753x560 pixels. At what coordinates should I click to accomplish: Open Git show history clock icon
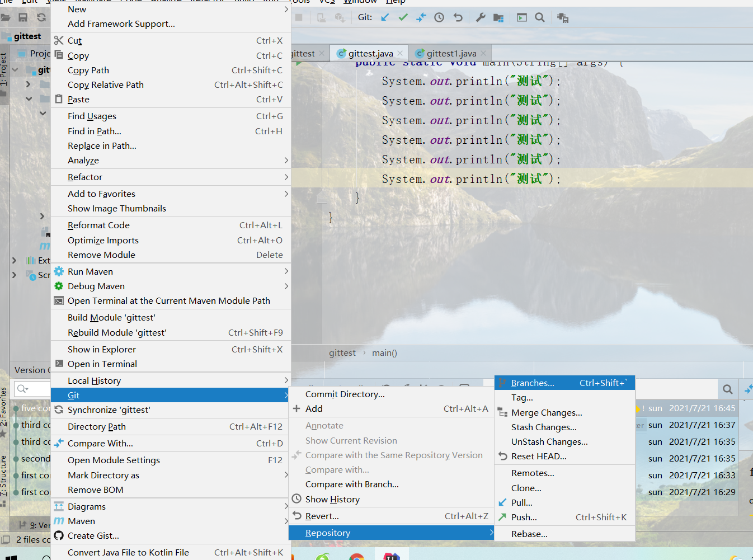(439, 17)
